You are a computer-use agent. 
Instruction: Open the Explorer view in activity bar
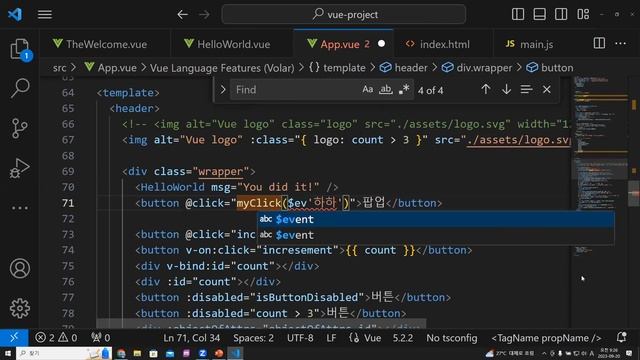pos(20,49)
